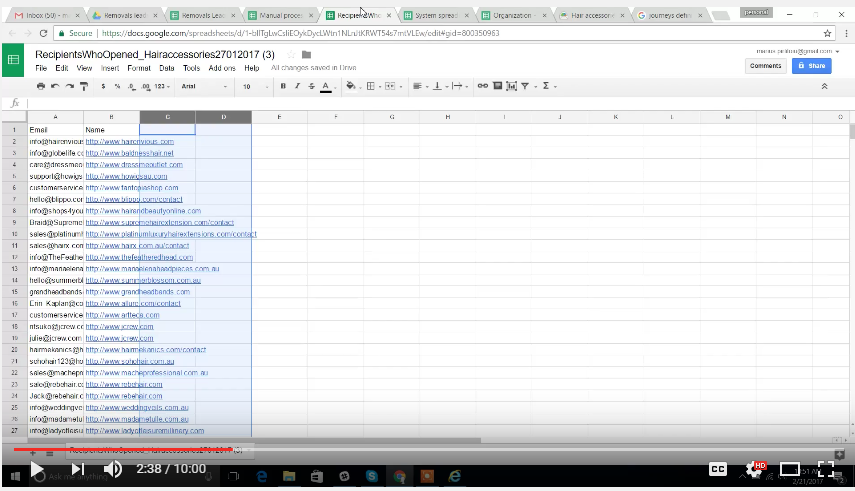Click the fill color bucket icon
Viewport: 855px width, 491px height.
tap(351, 87)
